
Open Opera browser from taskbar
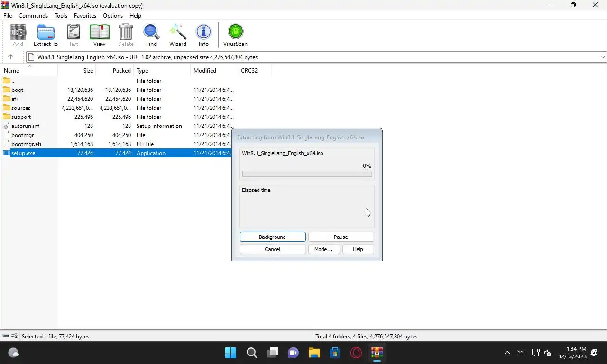pyautogui.click(x=356, y=353)
